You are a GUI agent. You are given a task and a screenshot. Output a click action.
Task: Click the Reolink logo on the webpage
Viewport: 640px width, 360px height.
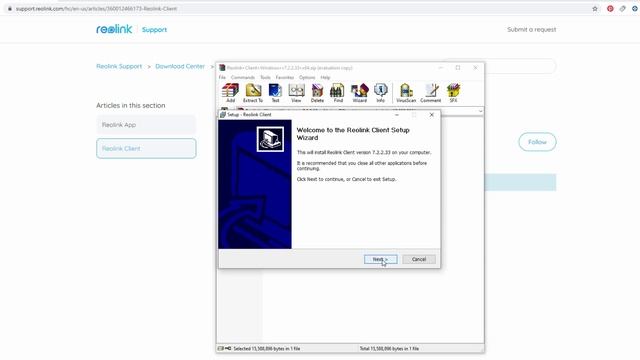(x=114, y=29)
